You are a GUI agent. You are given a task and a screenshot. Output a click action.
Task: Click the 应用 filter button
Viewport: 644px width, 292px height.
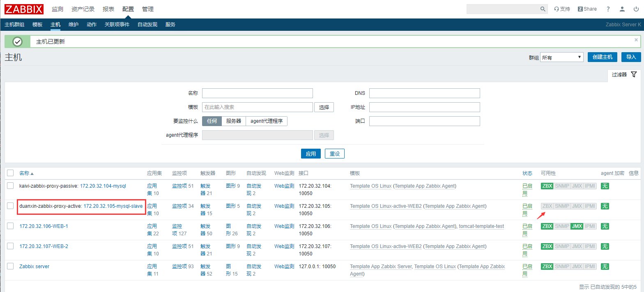[x=311, y=154]
